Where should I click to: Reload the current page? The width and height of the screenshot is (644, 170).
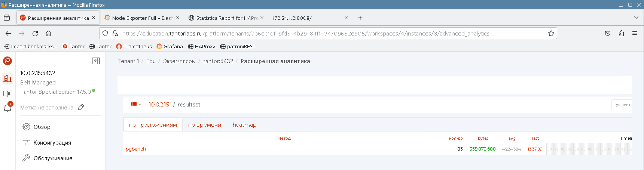tap(35, 34)
